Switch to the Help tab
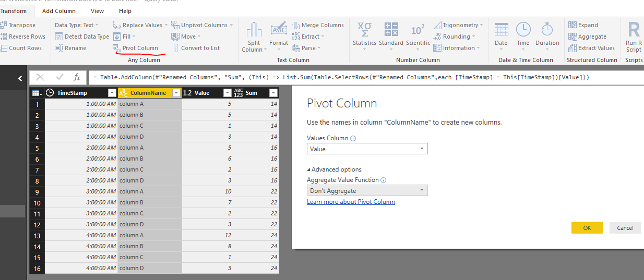The height and width of the screenshot is (280, 644). [x=125, y=11]
